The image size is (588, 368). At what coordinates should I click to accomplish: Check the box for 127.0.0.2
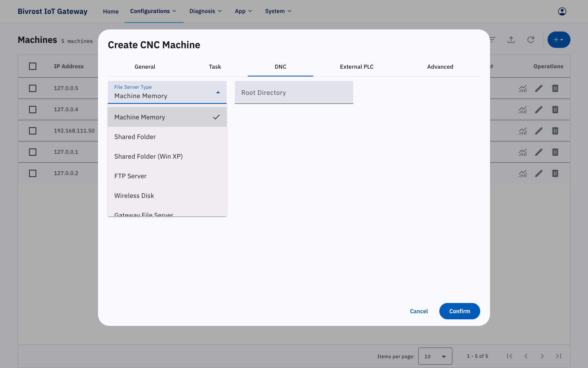coord(33,173)
